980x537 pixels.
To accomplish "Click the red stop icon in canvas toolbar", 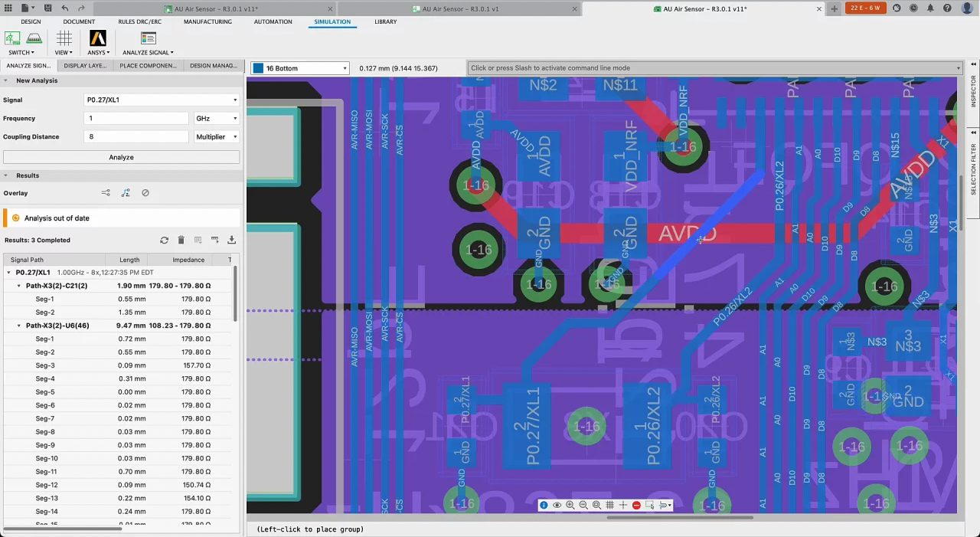I will click(636, 506).
